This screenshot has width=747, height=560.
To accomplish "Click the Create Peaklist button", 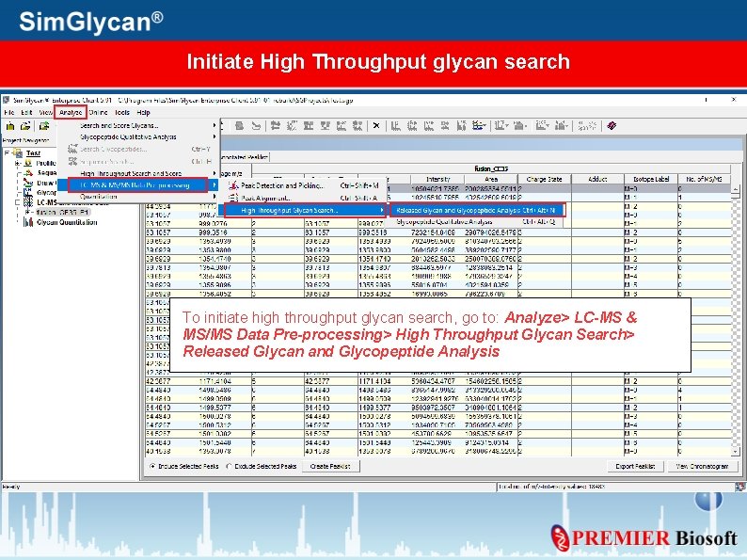I will [330, 466].
